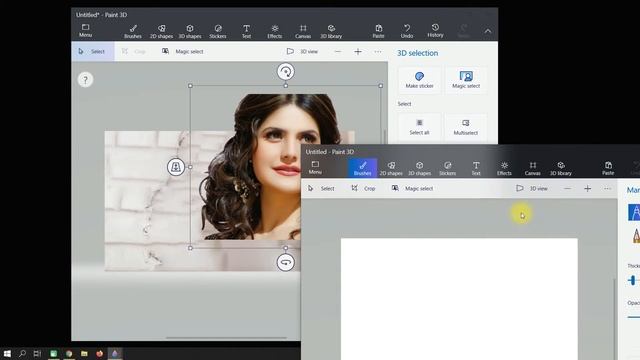Click top-left corner handle of selection
The height and width of the screenshot is (360, 640).
pos(190,86)
